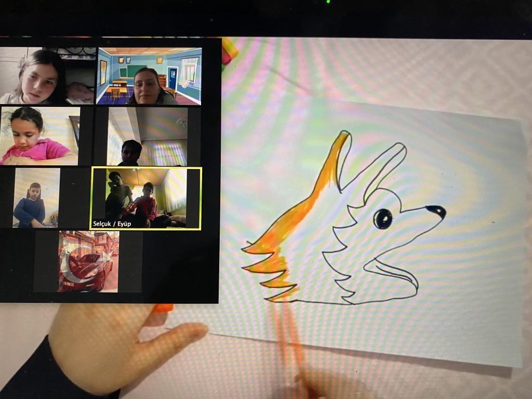The height and width of the screenshot is (399, 532).
Task: Choose the blue-sweater child's video tile
Action: [36, 197]
